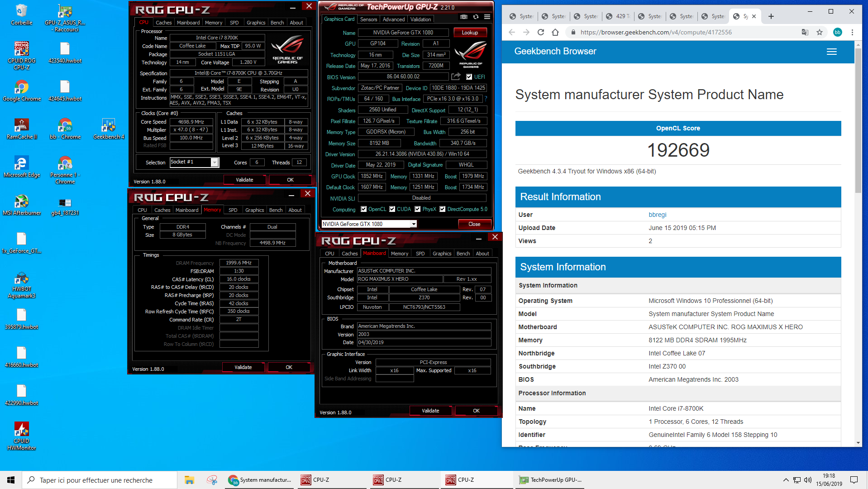Switch to the Validation tab in GPU-Z
This screenshot has height=489, width=868.
[x=420, y=19]
